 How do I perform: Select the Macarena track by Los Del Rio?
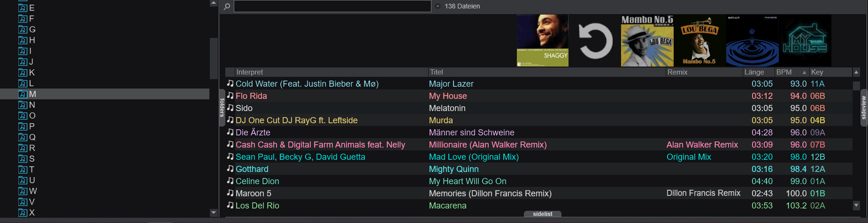tap(447, 206)
